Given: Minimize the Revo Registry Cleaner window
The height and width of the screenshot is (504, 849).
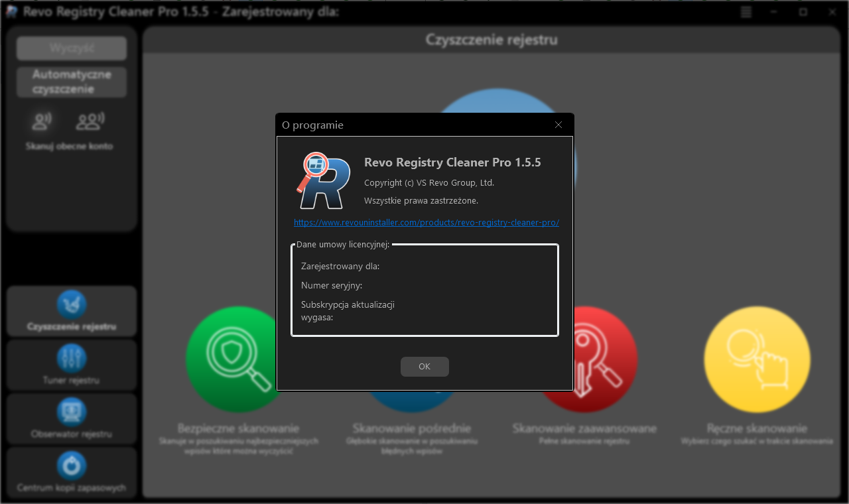Looking at the screenshot, I should (x=775, y=12).
